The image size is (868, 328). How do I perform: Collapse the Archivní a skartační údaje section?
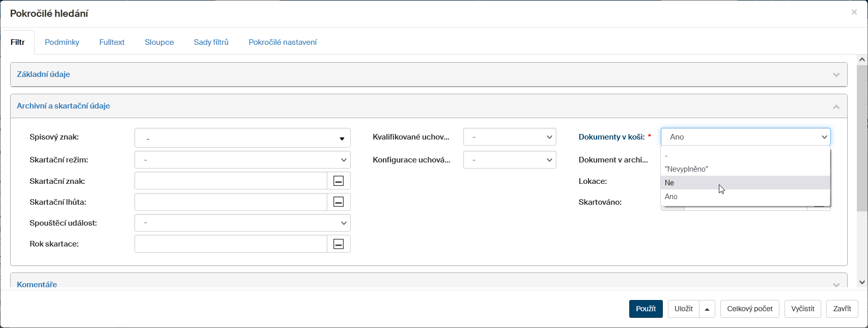point(835,106)
